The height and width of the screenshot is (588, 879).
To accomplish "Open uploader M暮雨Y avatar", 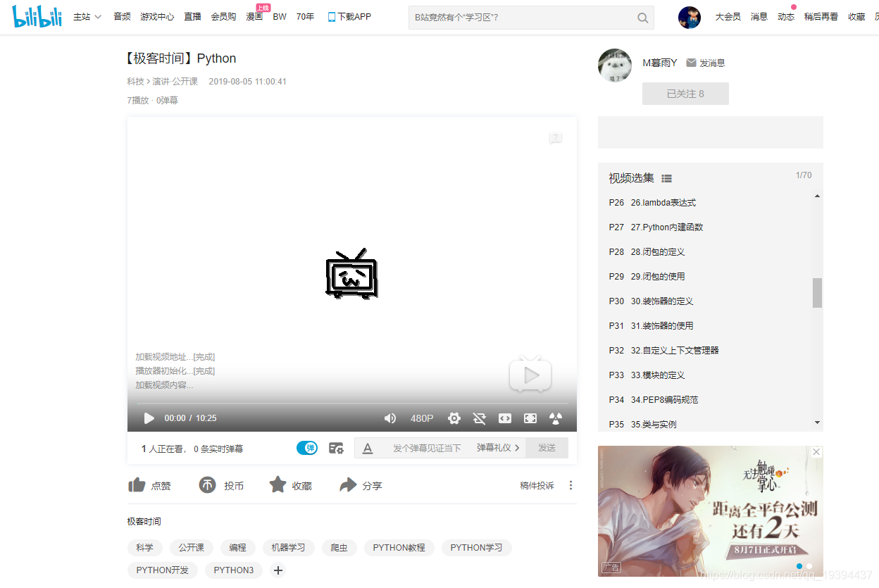I will point(615,65).
